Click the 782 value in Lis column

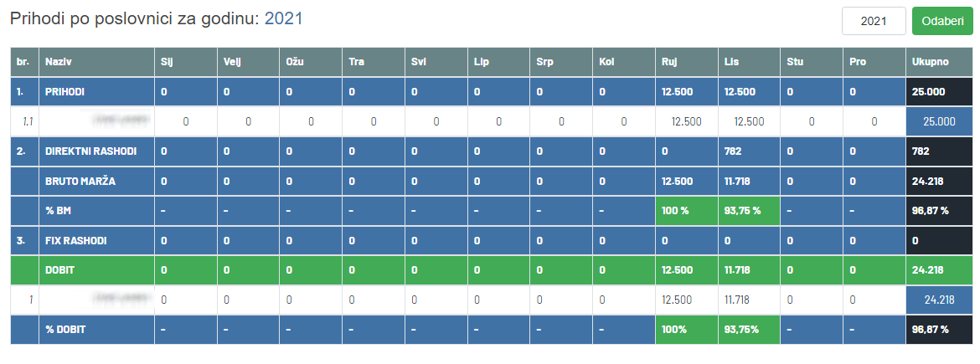(x=733, y=151)
